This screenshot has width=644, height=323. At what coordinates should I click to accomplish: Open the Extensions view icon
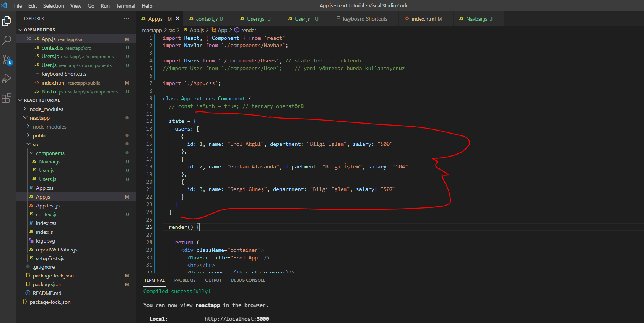tap(7, 98)
